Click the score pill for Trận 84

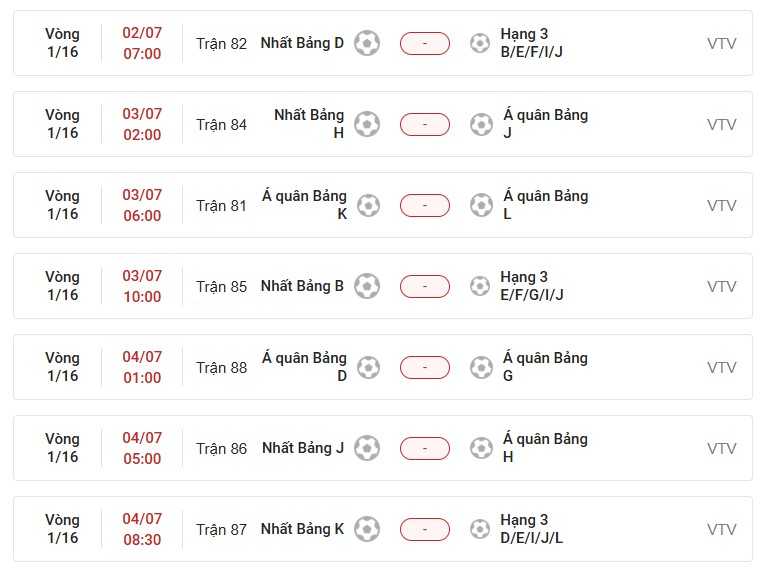[x=424, y=124]
